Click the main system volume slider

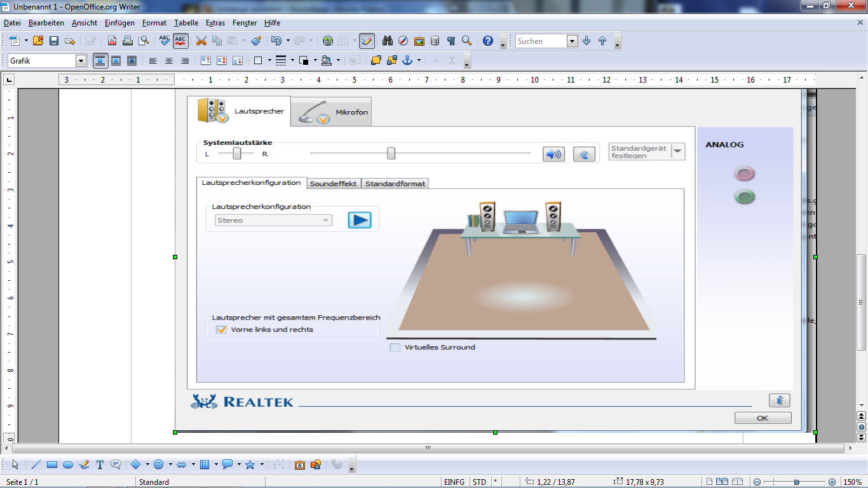click(391, 153)
